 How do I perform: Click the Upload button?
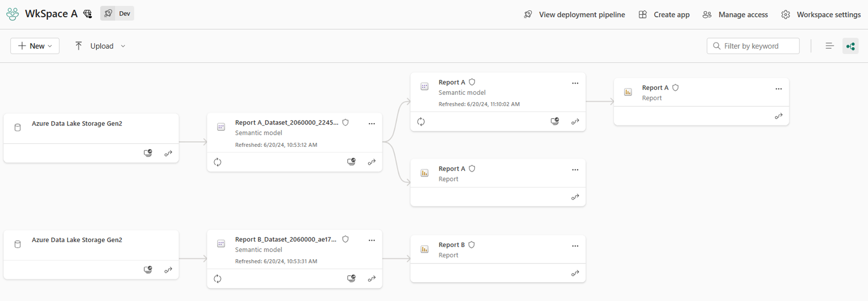(x=94, y=46)
